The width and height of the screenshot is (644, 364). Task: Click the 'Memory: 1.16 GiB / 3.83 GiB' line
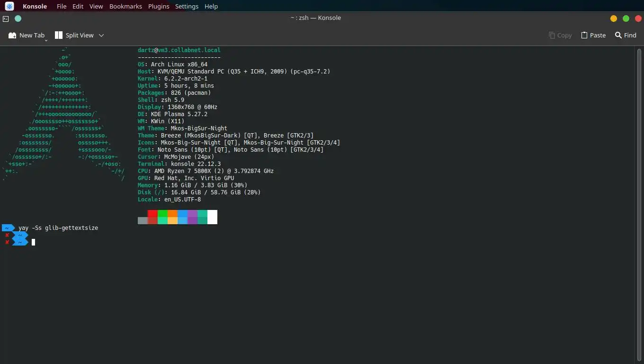coord(192,185)
